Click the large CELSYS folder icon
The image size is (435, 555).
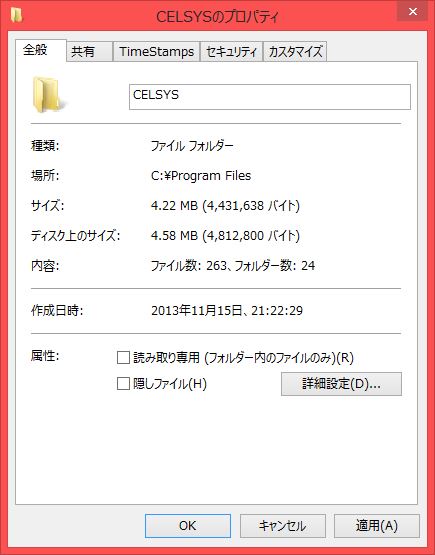coord(49,95)
